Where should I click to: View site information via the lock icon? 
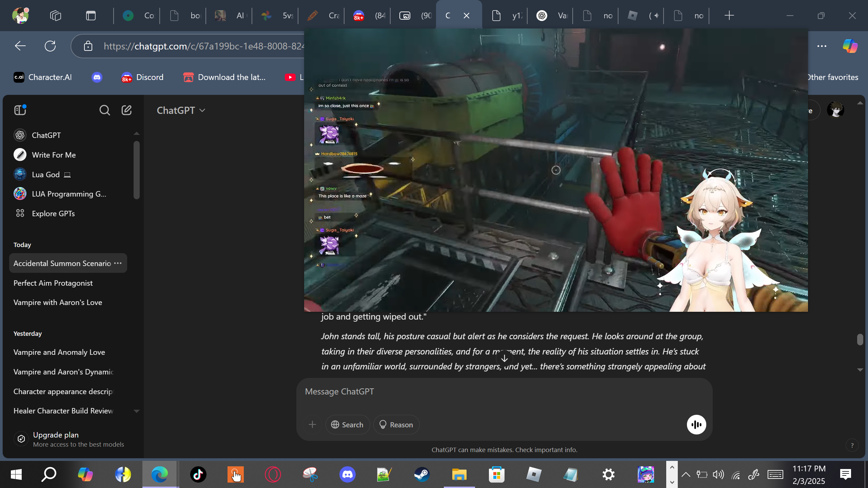88,46
